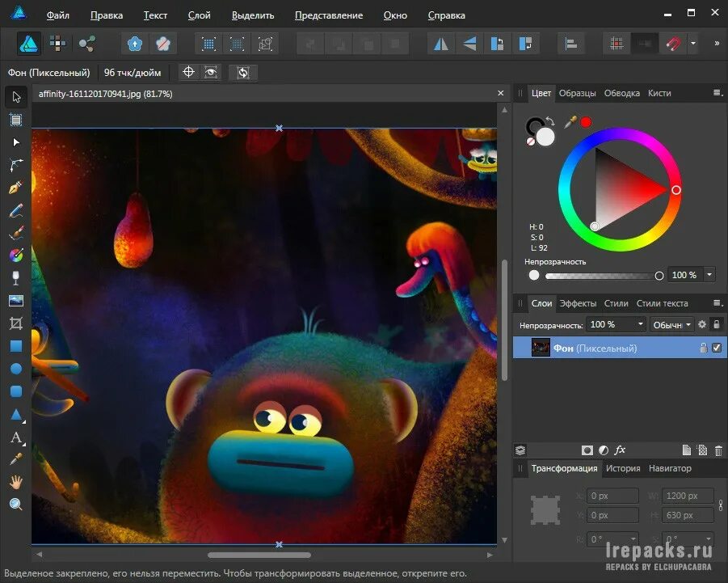Select the Transparency glass tool
The width and height of the screenshot is (728, 583).
pos(16,278)
